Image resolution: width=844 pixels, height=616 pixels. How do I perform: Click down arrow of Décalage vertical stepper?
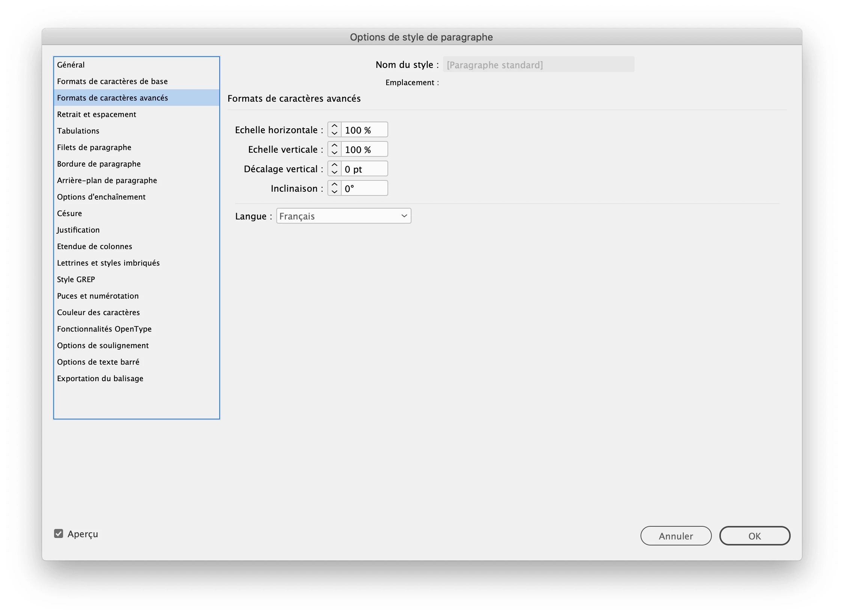334,173
